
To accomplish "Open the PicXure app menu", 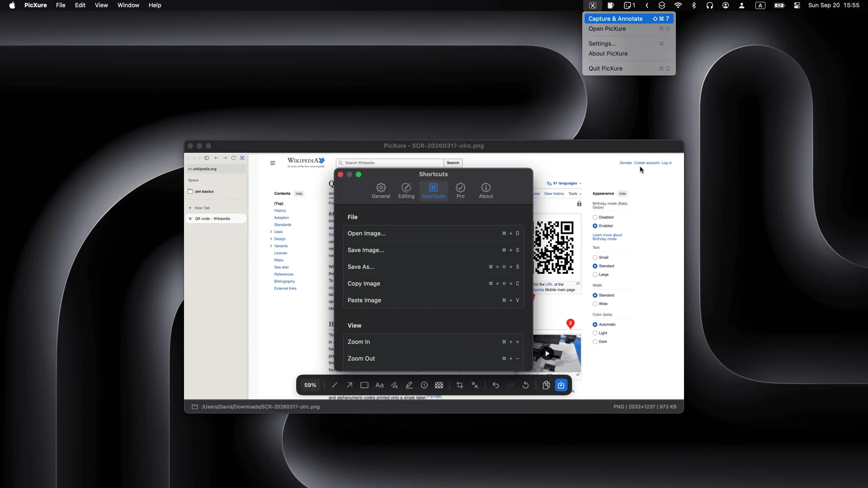I will pyautogui.click(x=36, y=5).
